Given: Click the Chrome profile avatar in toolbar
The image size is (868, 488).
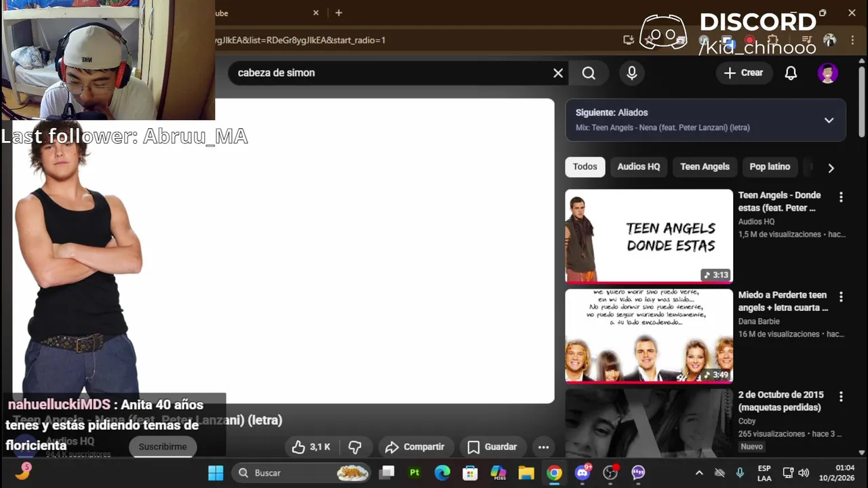Looking at the screenshot, I should click(829, 40).
